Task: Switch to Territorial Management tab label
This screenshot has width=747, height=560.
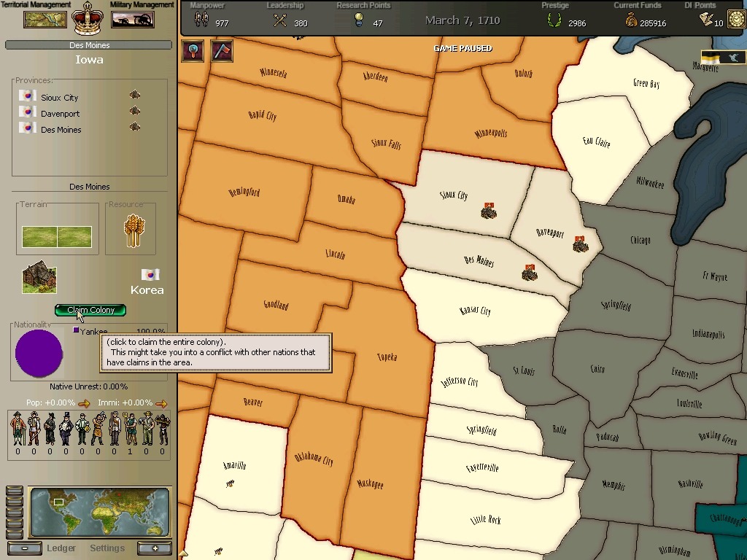Action: [36, 4]
